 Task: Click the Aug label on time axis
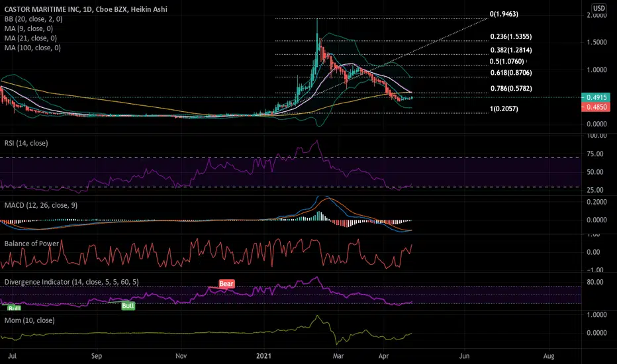click(549, 356)
